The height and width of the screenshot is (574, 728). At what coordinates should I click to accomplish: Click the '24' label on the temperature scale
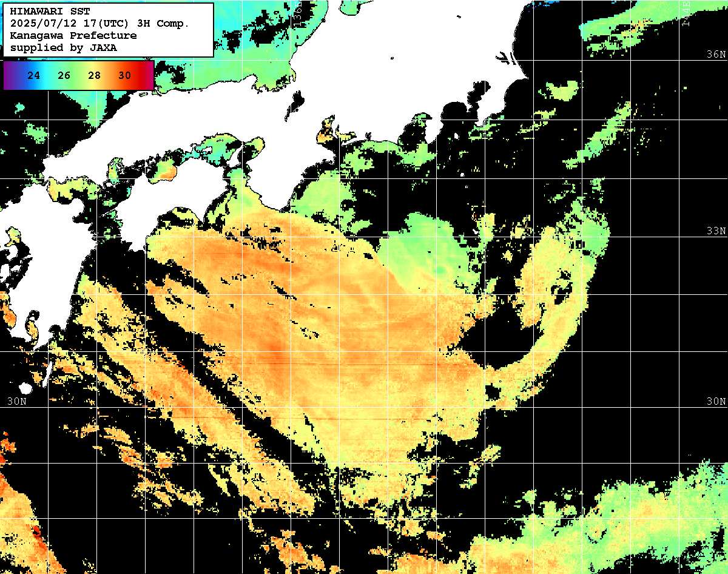click(34, 76)
